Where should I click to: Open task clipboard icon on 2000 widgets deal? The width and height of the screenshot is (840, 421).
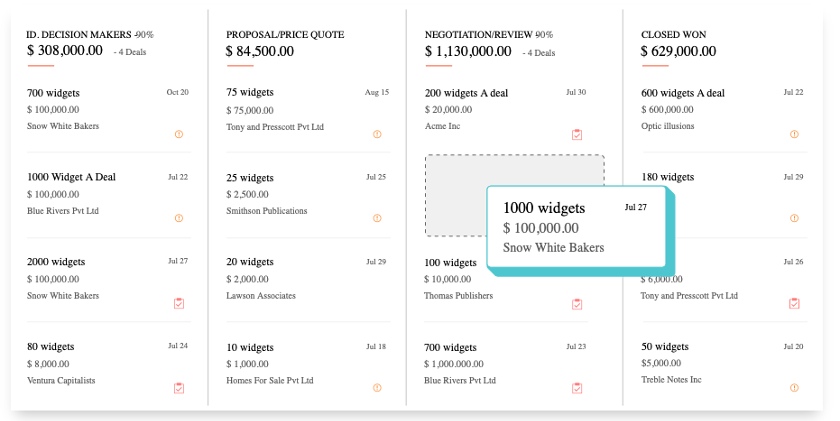(179, 304)
